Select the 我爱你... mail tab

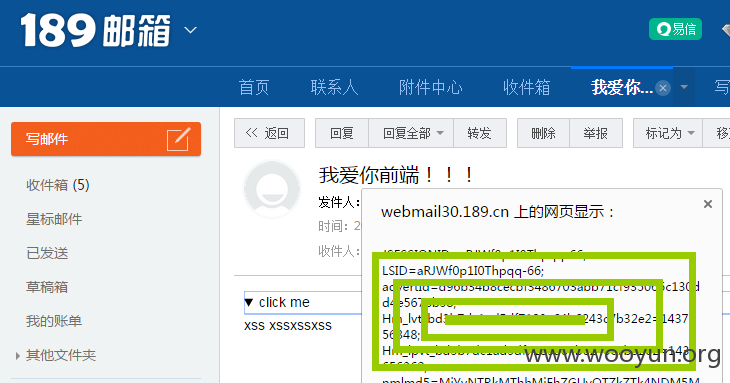[x=622, y=87]
